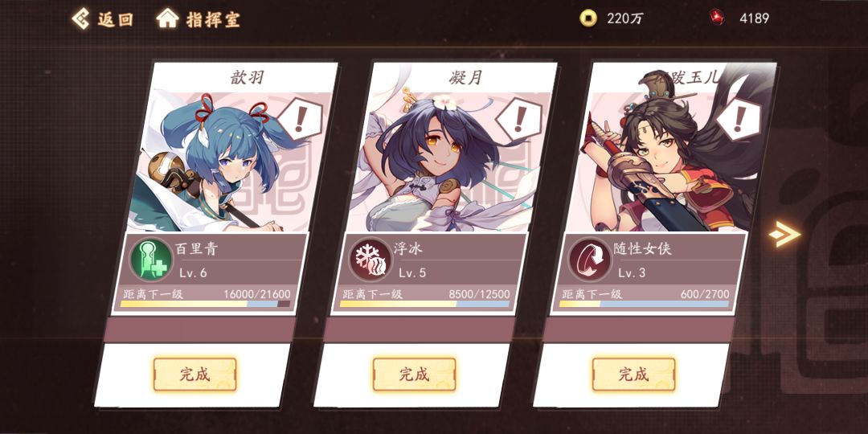Select the 浮冰 snowflake skill icon
The image size is (868, 434).
click(x=371, y=259)
